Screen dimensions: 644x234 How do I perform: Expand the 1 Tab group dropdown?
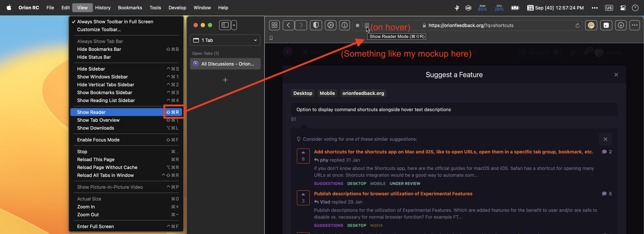(225, 40)
